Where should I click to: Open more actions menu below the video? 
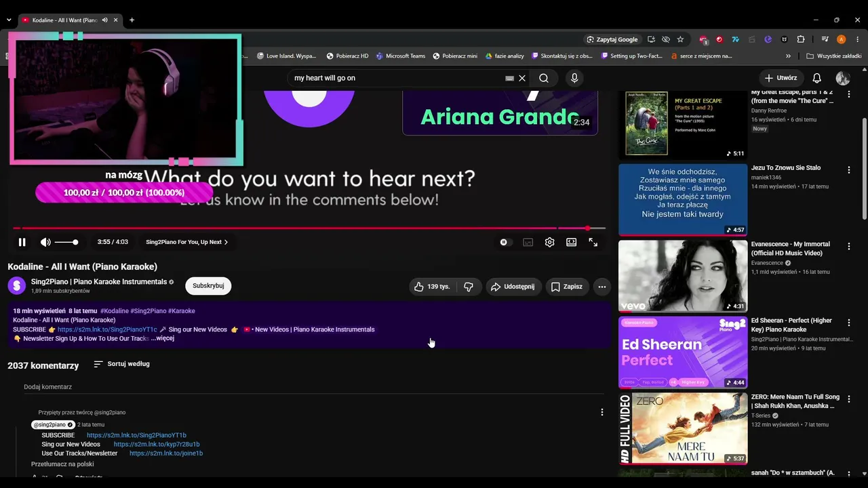pyautogui.click(x=601, y=287)
